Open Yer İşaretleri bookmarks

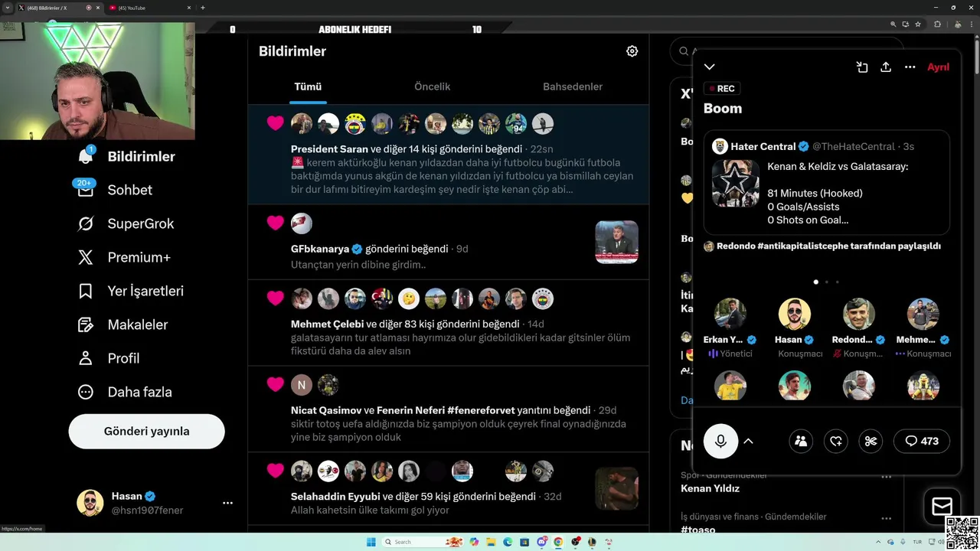click(130, 291)
